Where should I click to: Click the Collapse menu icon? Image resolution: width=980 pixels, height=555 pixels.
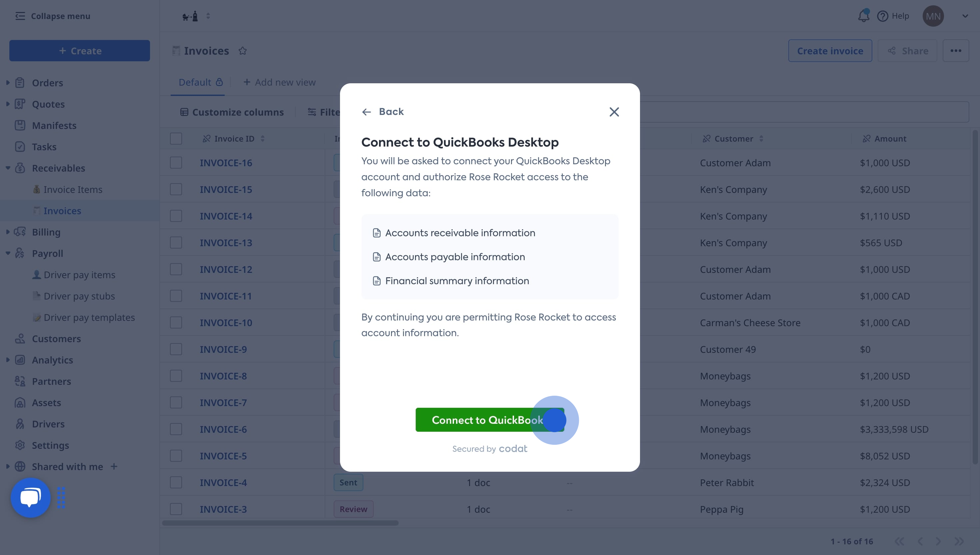pos(20,16)
